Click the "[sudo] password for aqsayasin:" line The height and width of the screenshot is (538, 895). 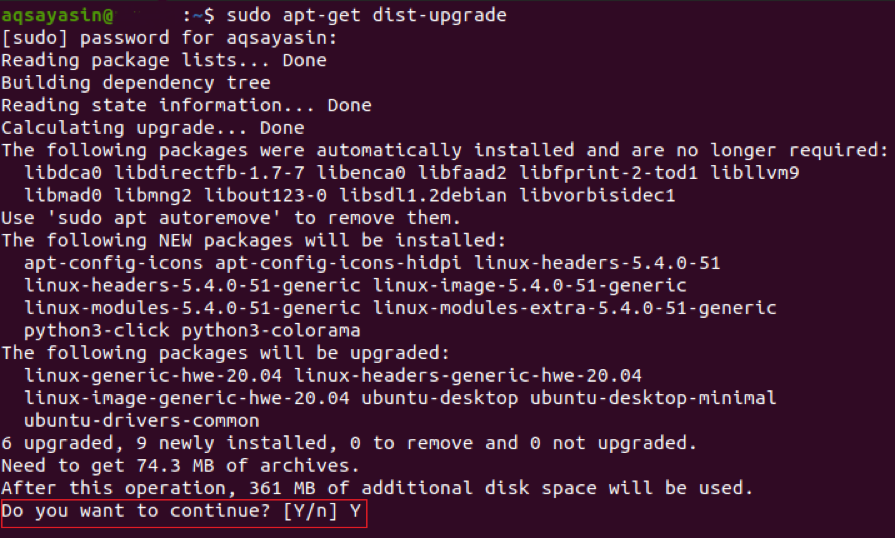point(169,38)
